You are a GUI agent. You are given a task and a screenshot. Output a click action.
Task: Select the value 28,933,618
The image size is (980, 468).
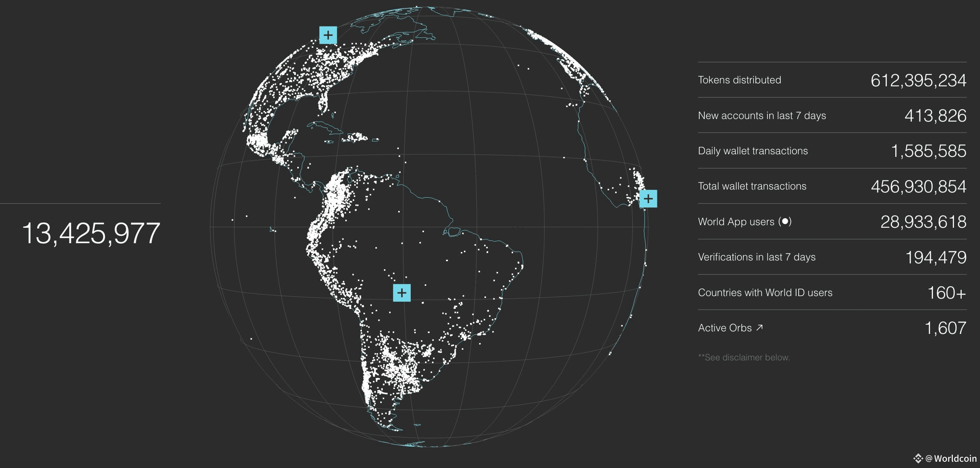click(923, 222)
